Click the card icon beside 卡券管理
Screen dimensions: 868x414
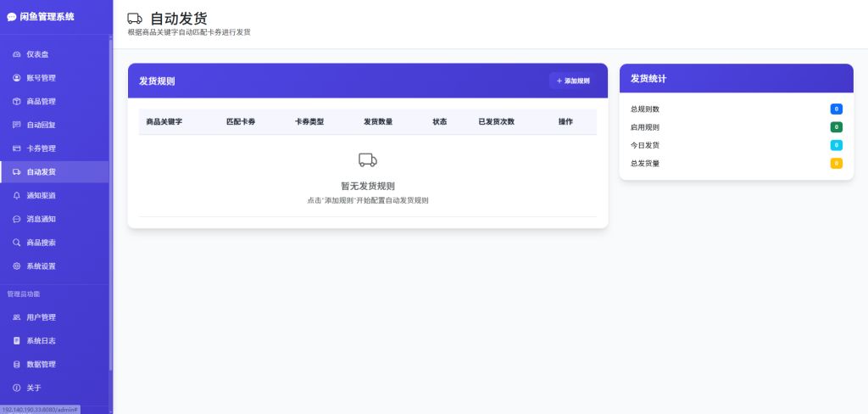(17, 148)
